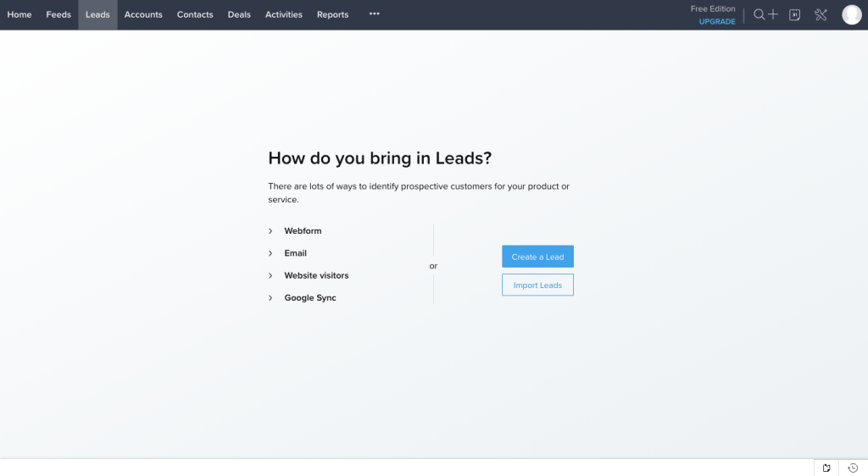Image resolution: width=868 pixels, height=476 pixels.
Task: Open the Feeds tab
Action: (58, 14)
